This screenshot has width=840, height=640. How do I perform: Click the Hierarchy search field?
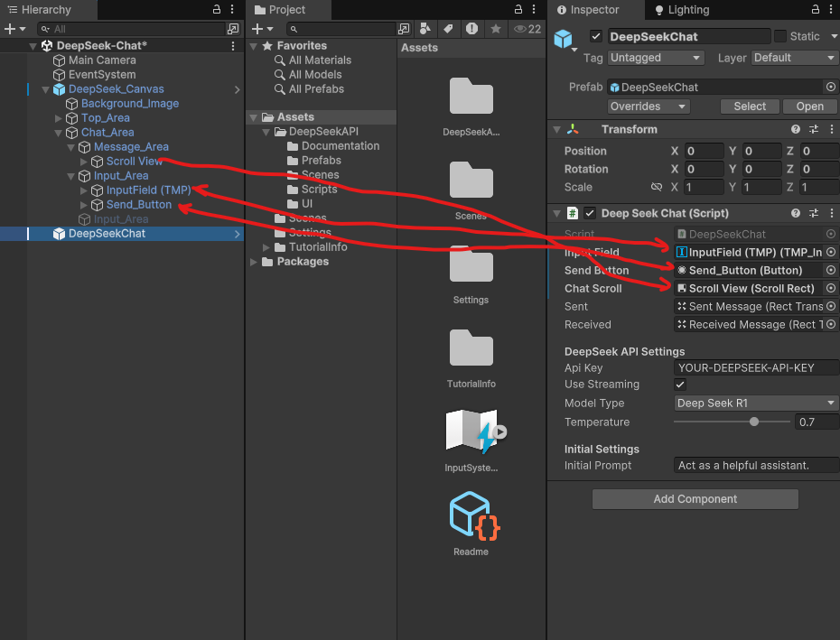[131, 29]
